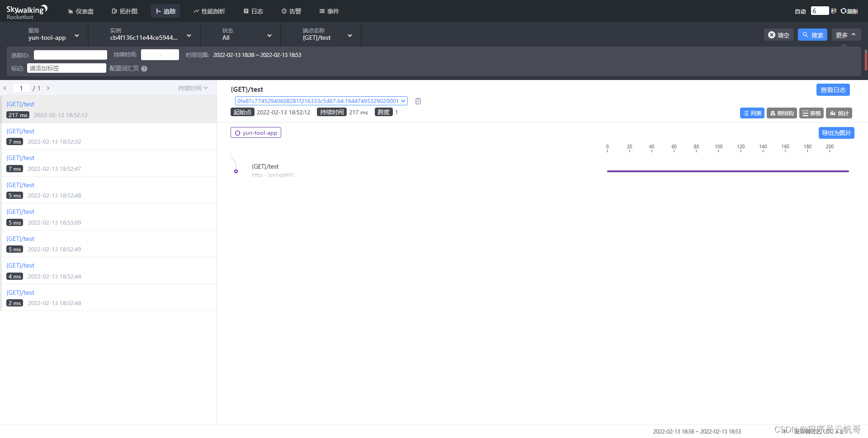The height and width of the screenshot is (438, 868).
Task: Go to the 日志 log tab
Action: pyautogui.click(x=253, y=11)
